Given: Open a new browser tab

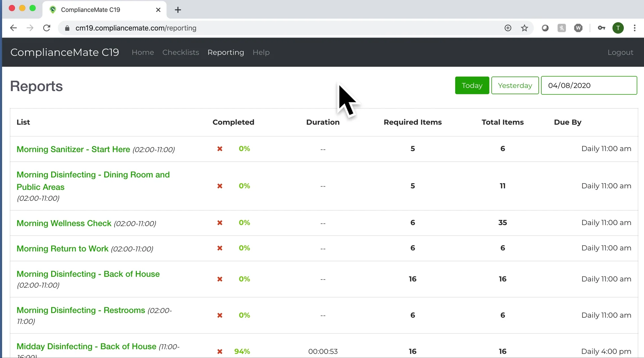Looking at the screenshot, I should pyautogui.click(x=178, y=10).
